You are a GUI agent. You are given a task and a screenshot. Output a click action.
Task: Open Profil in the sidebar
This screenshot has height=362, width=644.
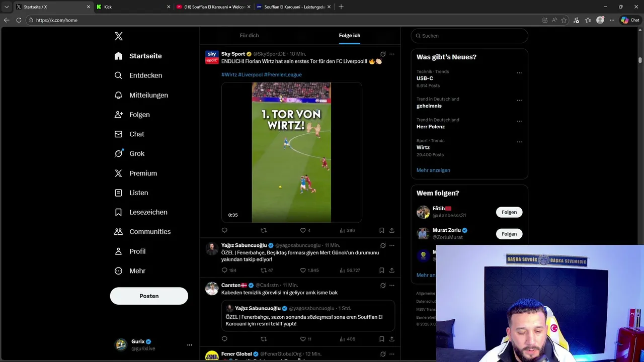click(130, 251)
